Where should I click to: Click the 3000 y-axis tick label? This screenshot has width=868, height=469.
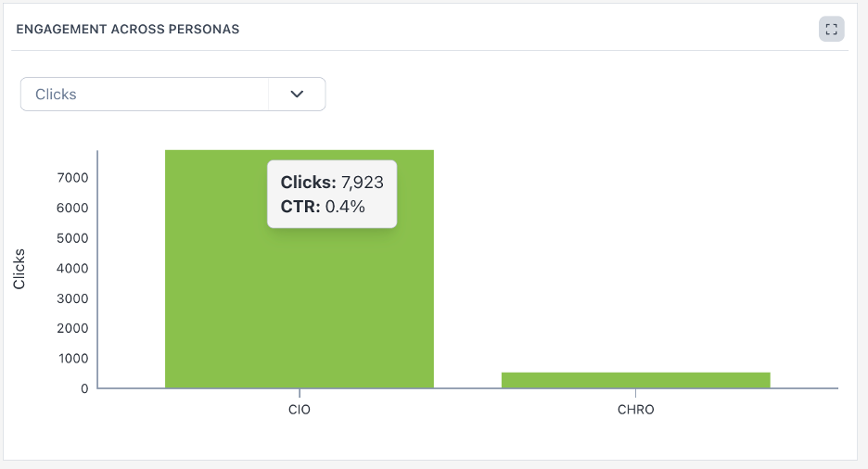click(72, 298)
